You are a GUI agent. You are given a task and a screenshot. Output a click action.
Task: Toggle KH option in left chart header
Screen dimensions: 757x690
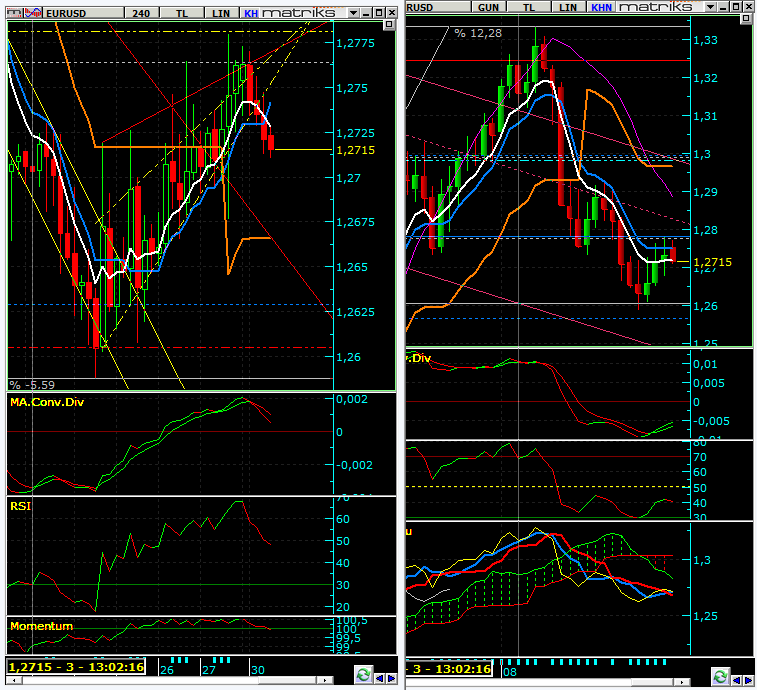pyautogui.click(x=250, y=10)
